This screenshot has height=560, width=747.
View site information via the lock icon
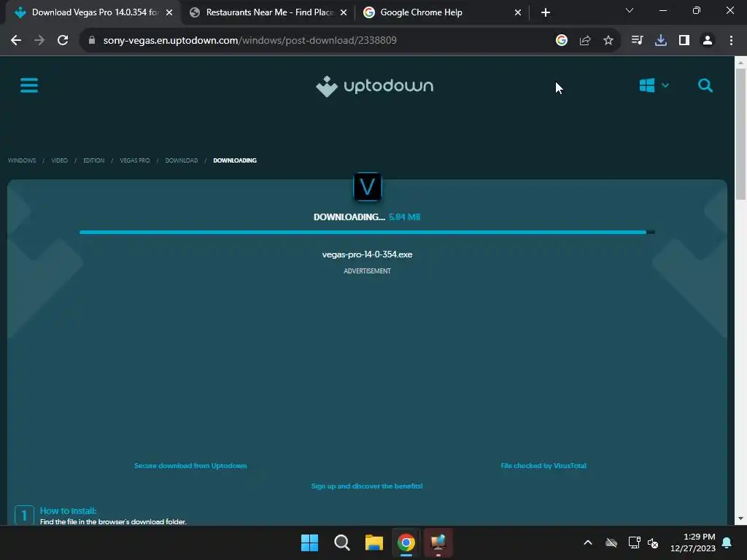(92, 40)
